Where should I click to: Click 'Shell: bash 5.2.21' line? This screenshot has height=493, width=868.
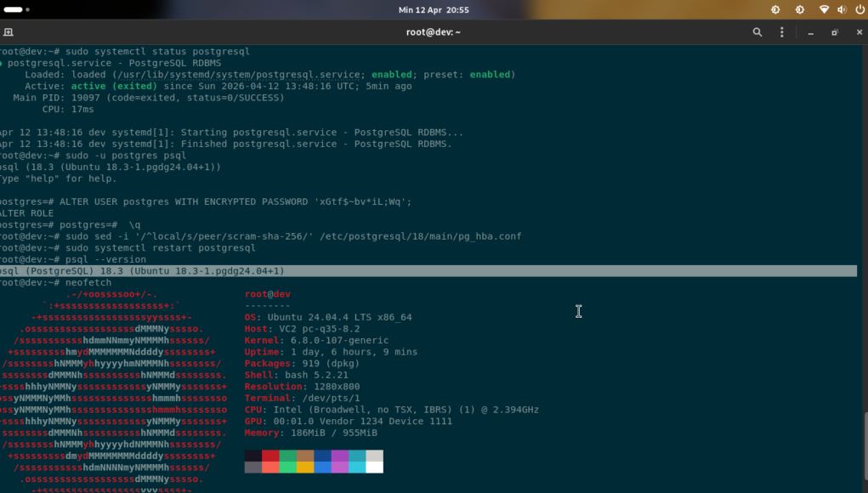point(297,376)
